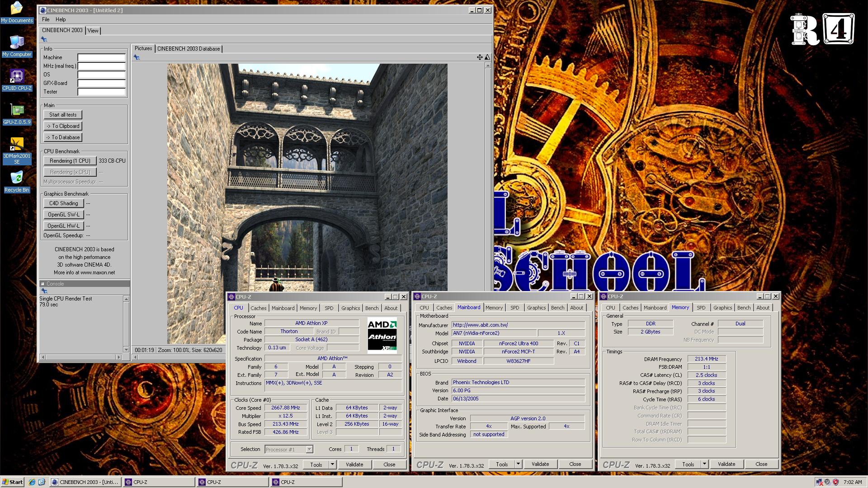Screen dimensions: 868x488
Task: Select the Pictures tab
Action: [x=143, y=48]
